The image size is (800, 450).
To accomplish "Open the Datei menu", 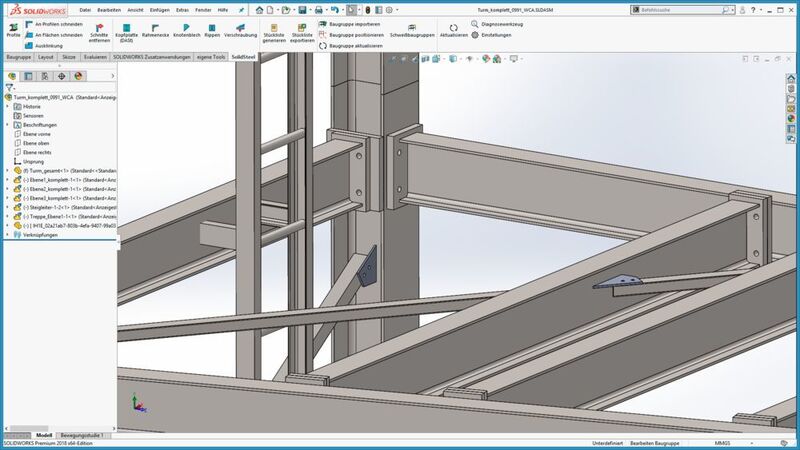I will pyautogui.click(x=85, y=10).
